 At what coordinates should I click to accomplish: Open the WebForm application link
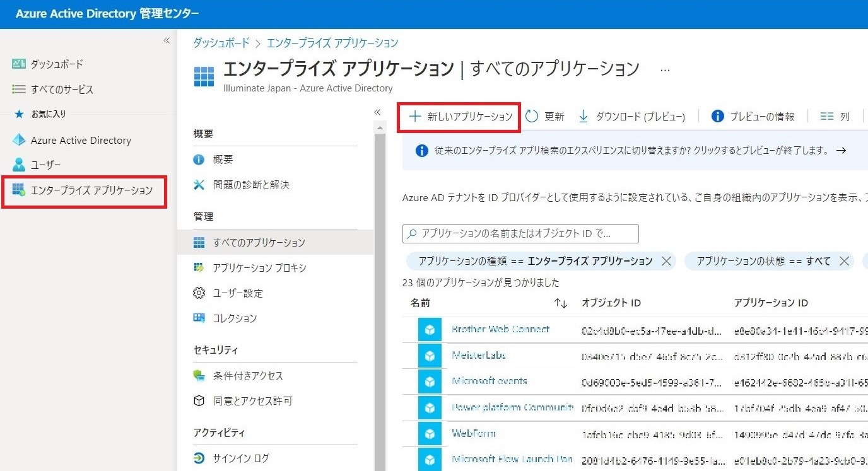pos(474,433)
